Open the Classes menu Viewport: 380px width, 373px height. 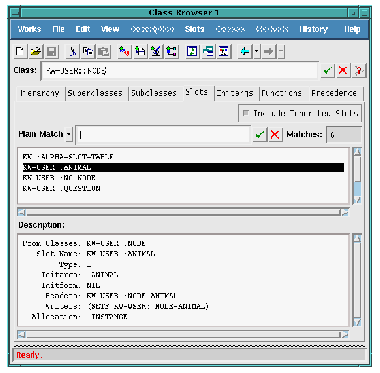click(230, 29)
